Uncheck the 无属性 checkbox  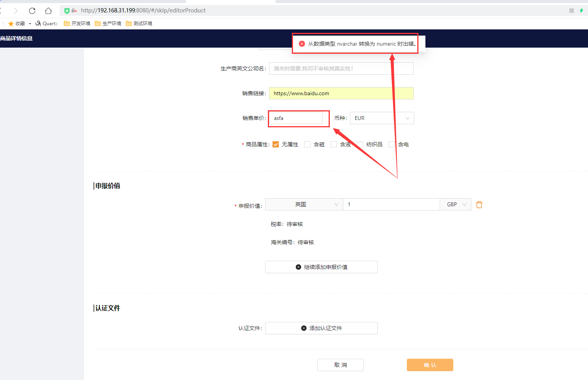(x=276, y=144)
